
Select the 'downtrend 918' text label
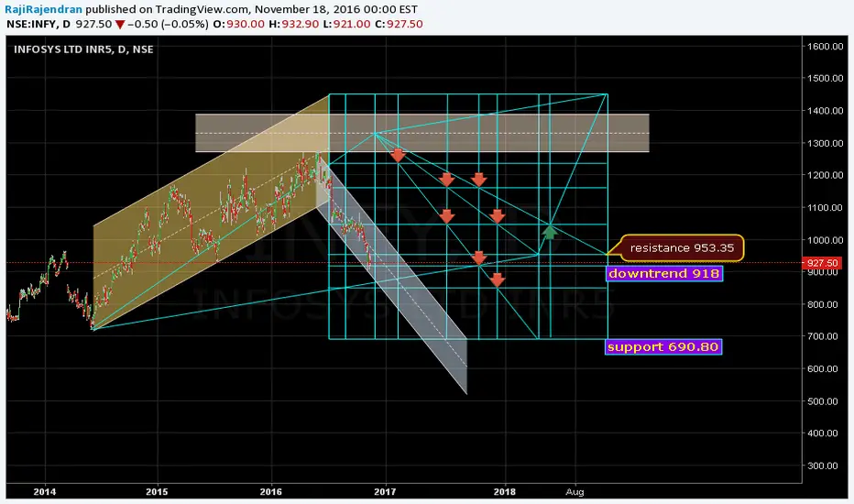664,273
